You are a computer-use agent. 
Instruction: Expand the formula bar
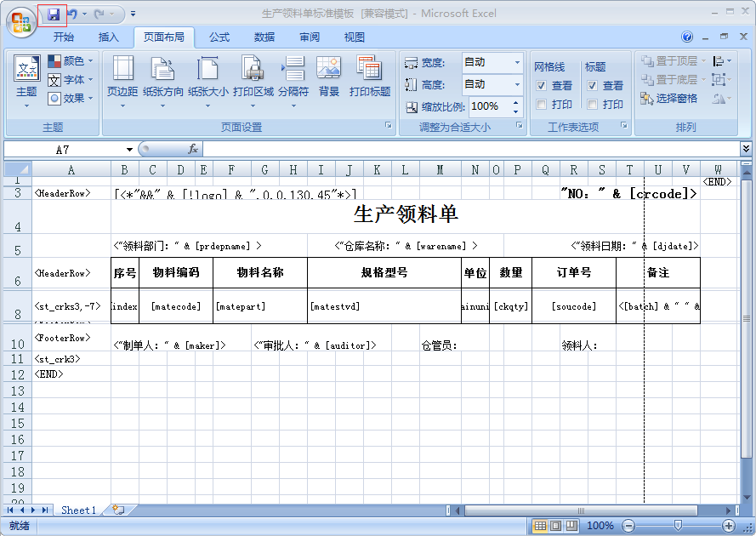(746, 149)
